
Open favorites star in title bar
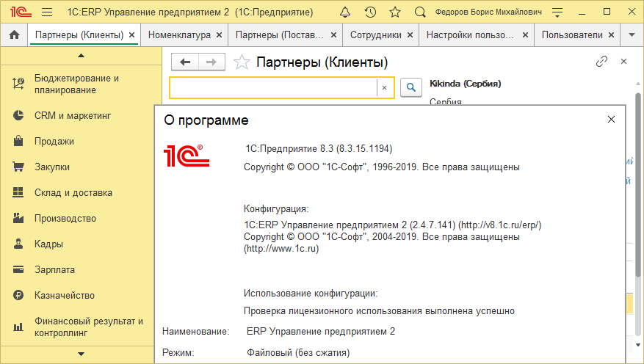pyautogui.click(x=395, y=12)
